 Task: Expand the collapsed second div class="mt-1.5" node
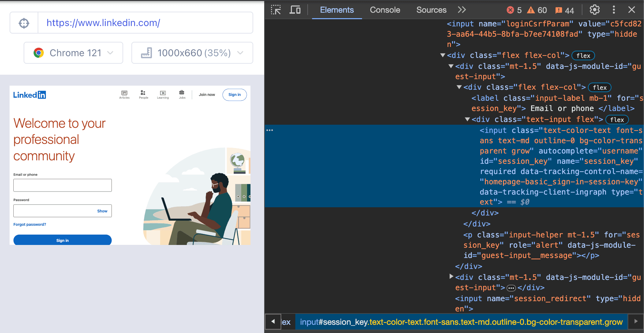[451, 276]
